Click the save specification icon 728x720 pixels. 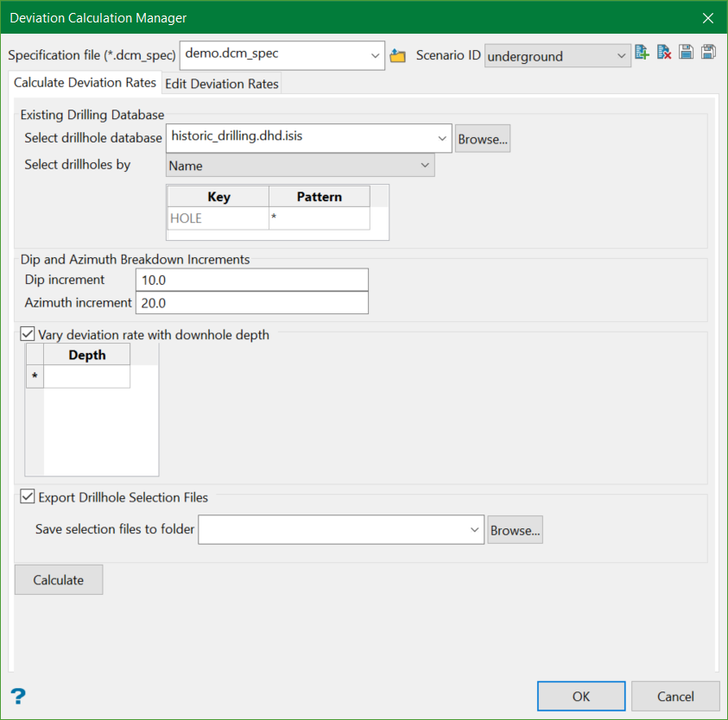click(x=687, y=53)
